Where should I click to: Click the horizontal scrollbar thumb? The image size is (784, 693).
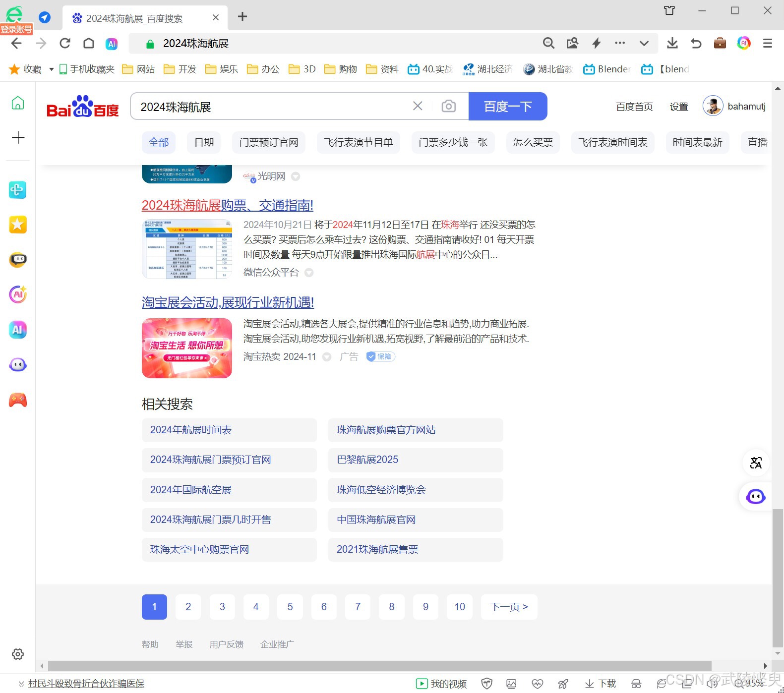(380, 666)
